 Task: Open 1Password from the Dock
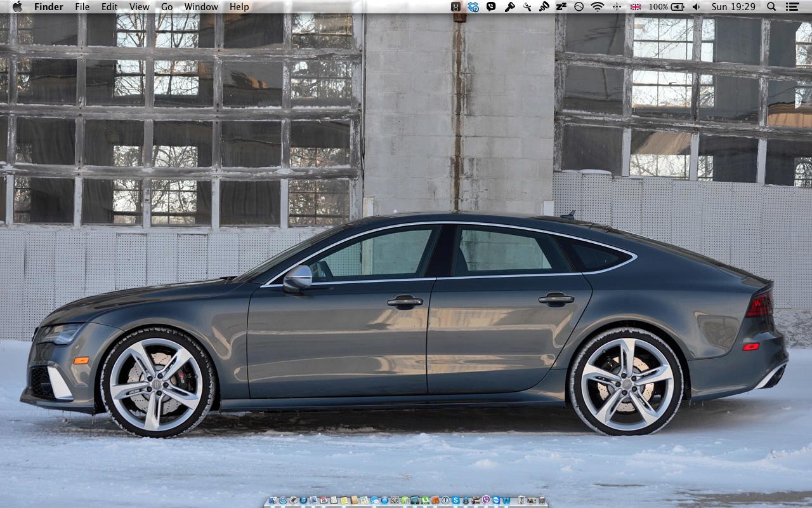tap(445, 500)
